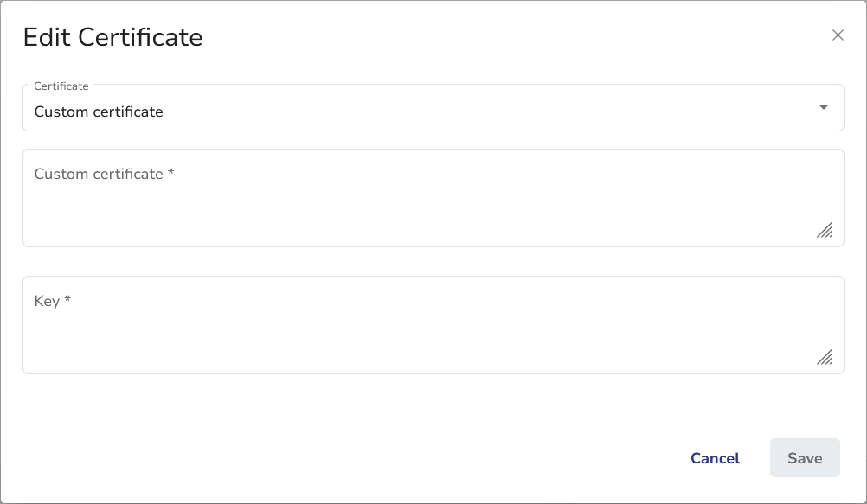Screen dimensions: 867x504
Task: Click the resize handle of Custom certificate field
Action: pyautogui.click(x=825, y=230)
